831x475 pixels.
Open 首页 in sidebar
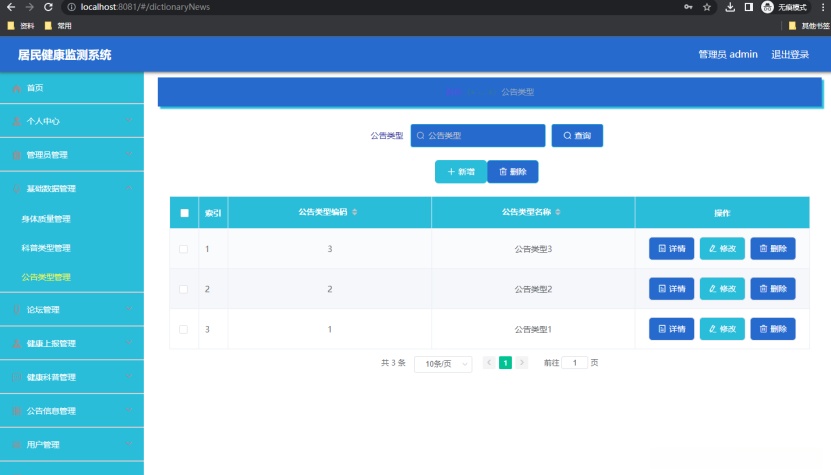72,88
